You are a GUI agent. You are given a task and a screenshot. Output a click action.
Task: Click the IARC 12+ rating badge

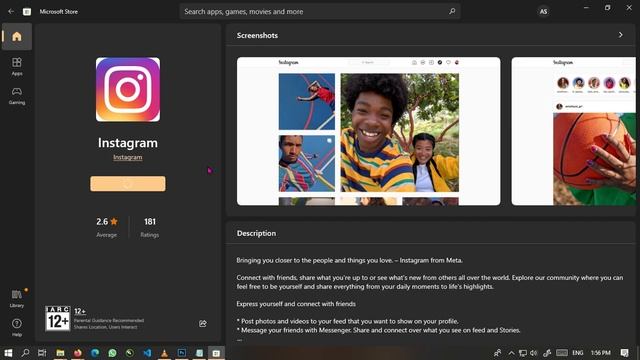(58, 318)
